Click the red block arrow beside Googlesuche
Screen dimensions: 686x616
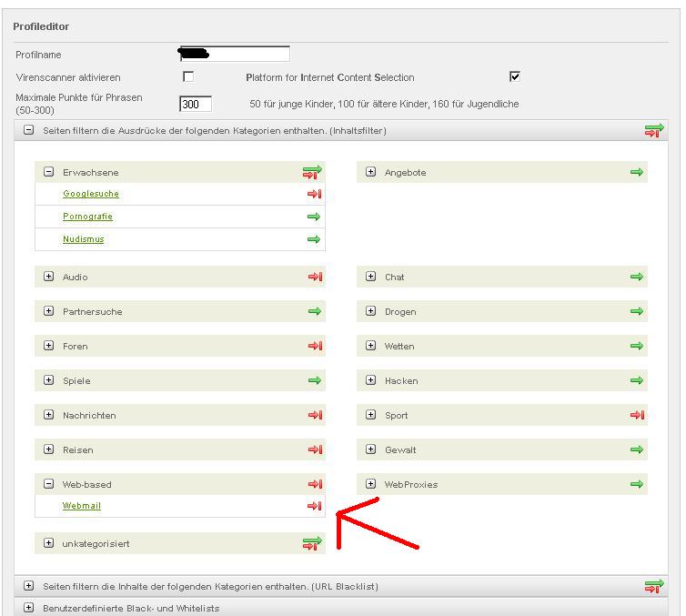pos(314,194)
